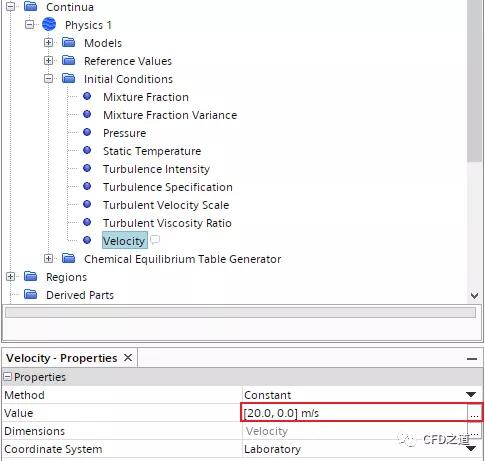Screen dimensions: 485x461
Task: Collapse the Initial Conditions folder
Action: 49,79
